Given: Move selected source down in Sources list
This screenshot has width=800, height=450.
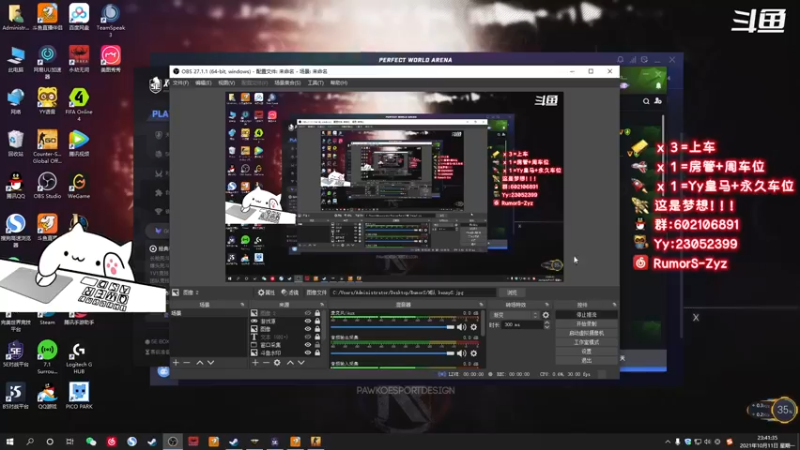Looking at the screenshot, I should [x=301, y=362].
